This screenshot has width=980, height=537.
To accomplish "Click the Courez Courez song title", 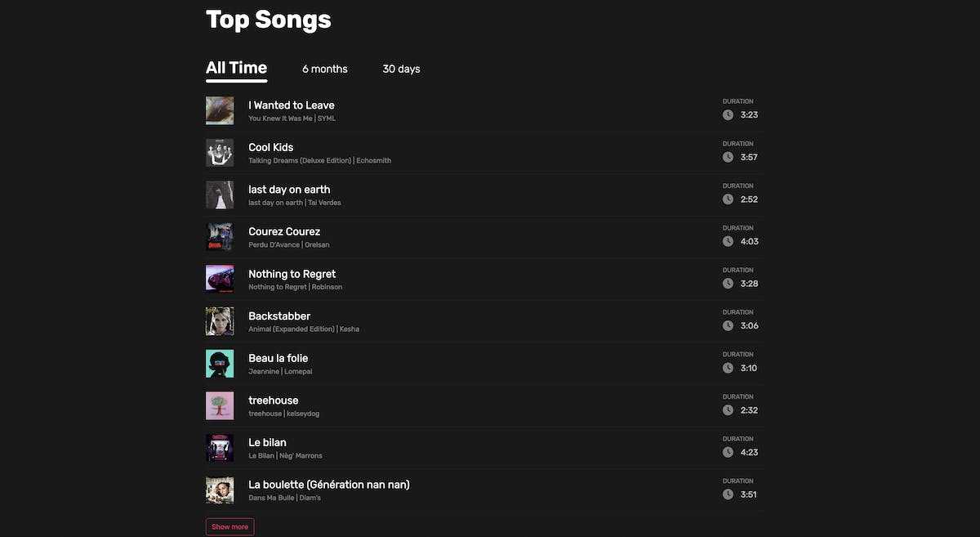I will point(284,232).
